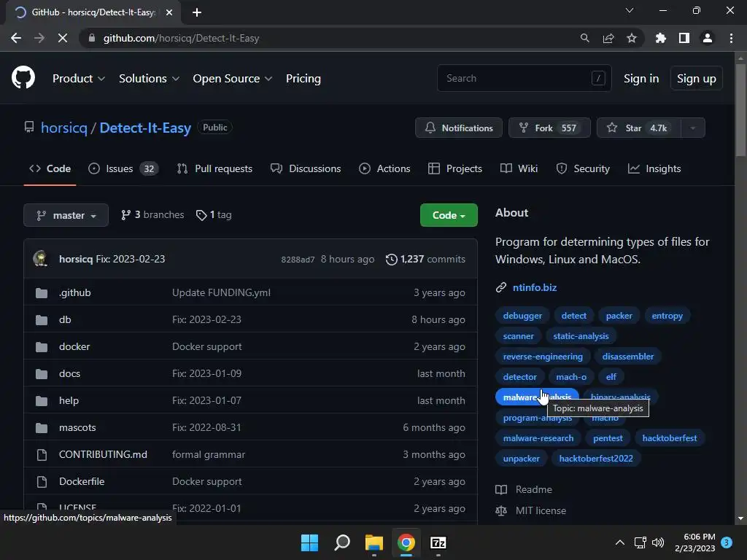Expand the Product menu

pos(79,79)
